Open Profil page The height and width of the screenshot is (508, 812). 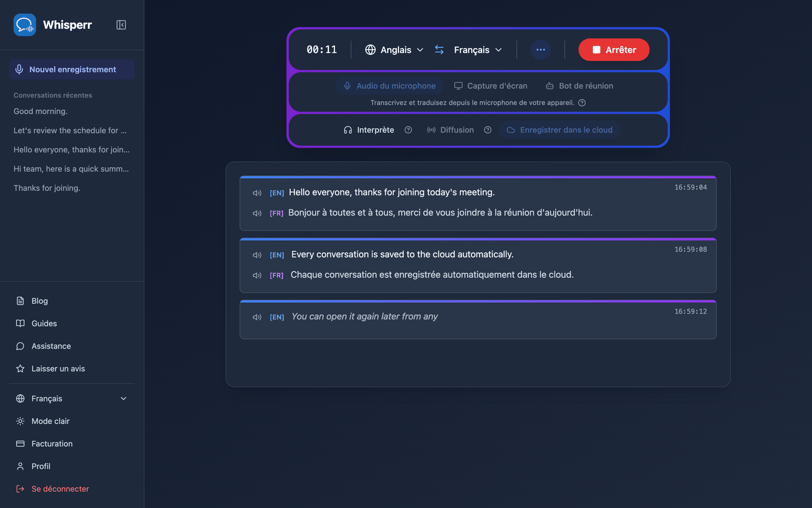tap(72, 466)
